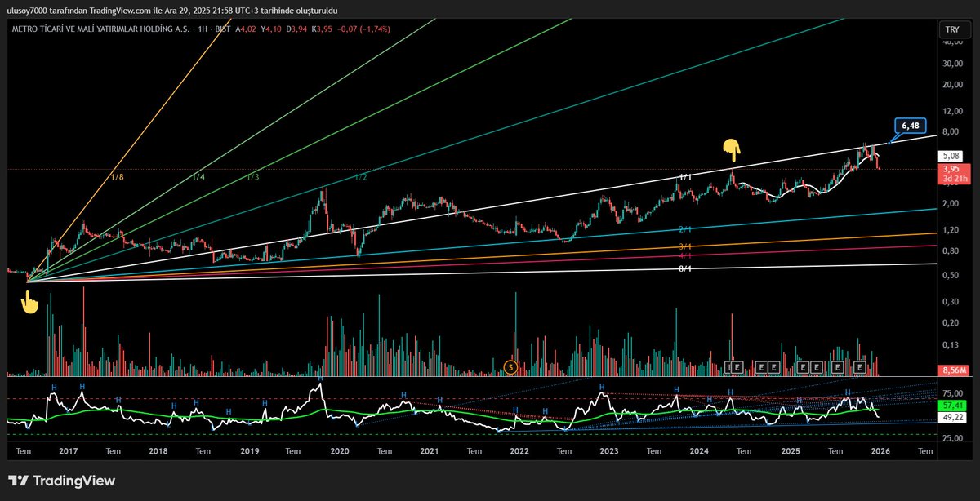This screenshot has width=980, height=501.
Task: Click 2019 on the time axis
Action: coord(249,450)
